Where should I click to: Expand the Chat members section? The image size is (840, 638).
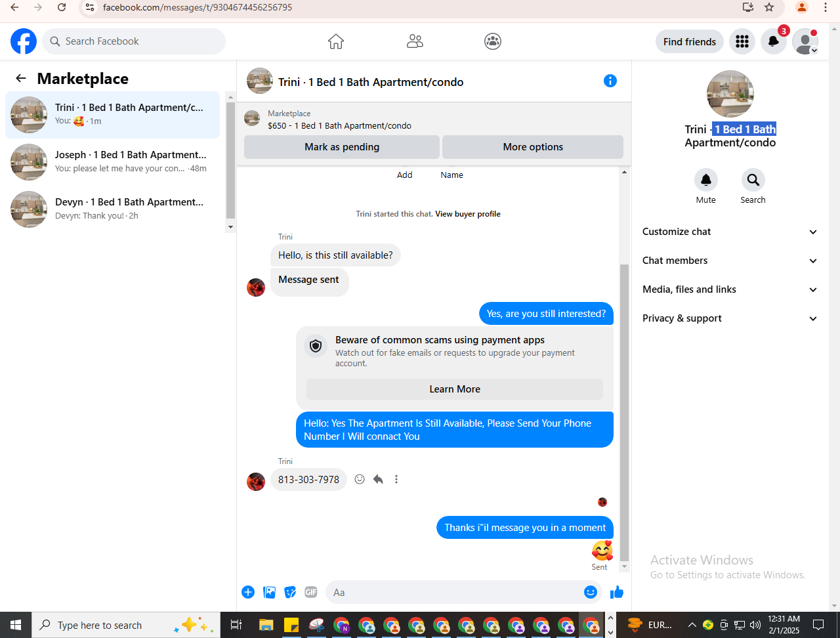[730, 261]
